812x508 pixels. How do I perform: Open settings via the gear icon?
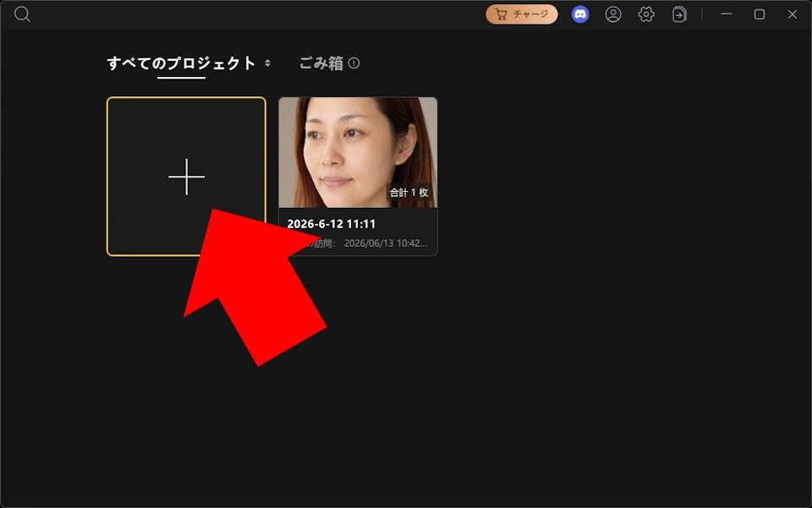click(x=645, y=14)
